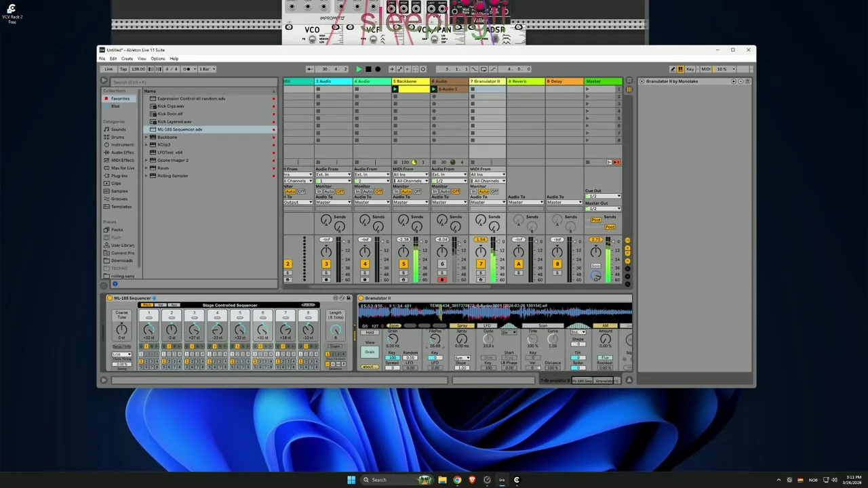Open the File menu

(102, 58)
